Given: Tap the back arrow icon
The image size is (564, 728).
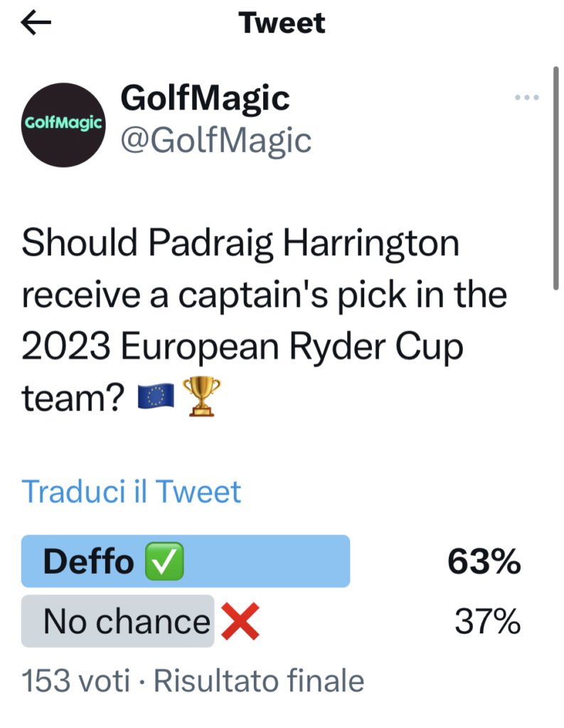Looking at the screenshot, I should [36, 23].
